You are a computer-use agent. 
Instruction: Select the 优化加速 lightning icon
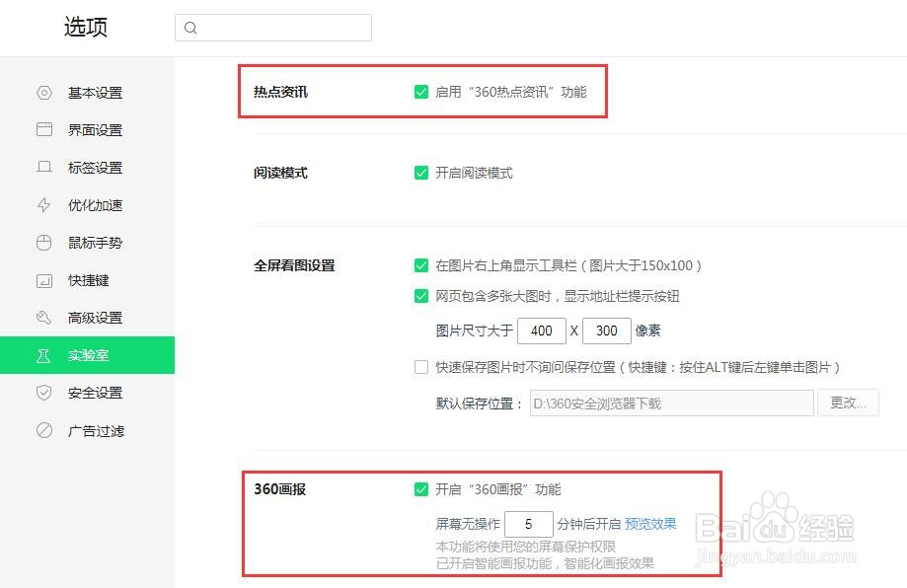[44, 205]
